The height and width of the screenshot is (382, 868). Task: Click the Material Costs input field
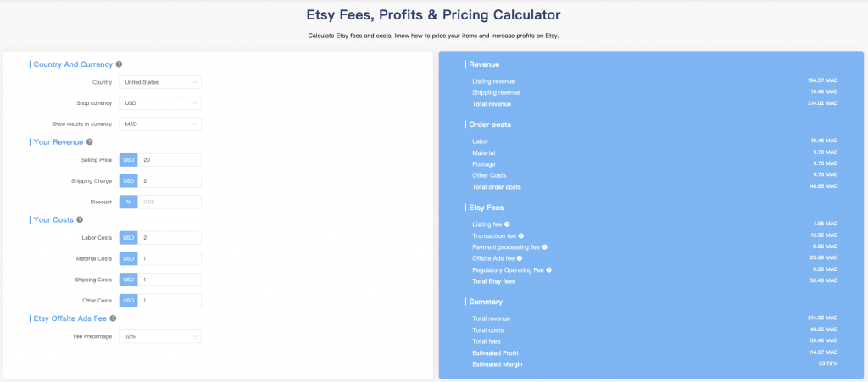pos(170,258)
